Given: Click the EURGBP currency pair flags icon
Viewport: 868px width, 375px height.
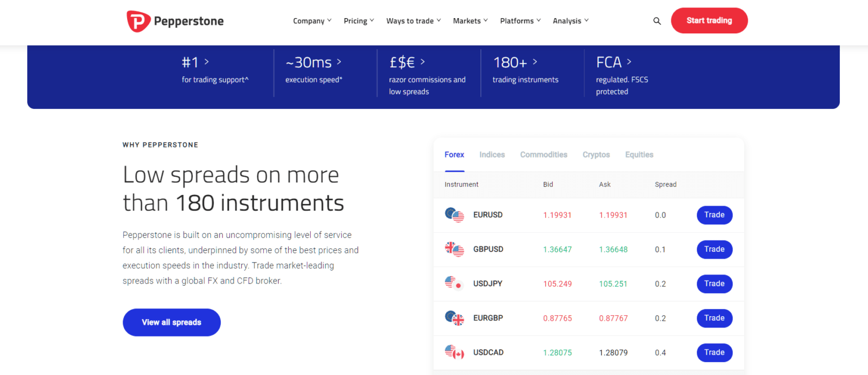Looking at the screenshot, I should (x=454, y=318).
